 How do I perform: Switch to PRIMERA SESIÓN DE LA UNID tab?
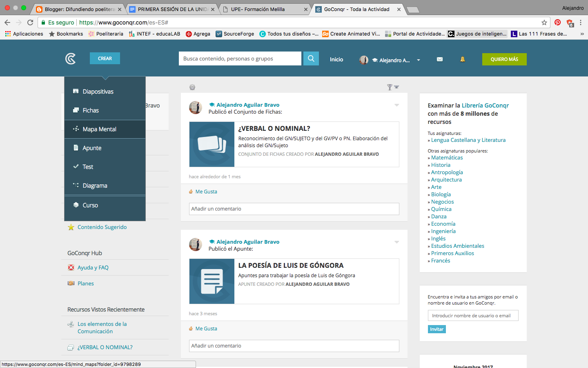tap(173, 9)
